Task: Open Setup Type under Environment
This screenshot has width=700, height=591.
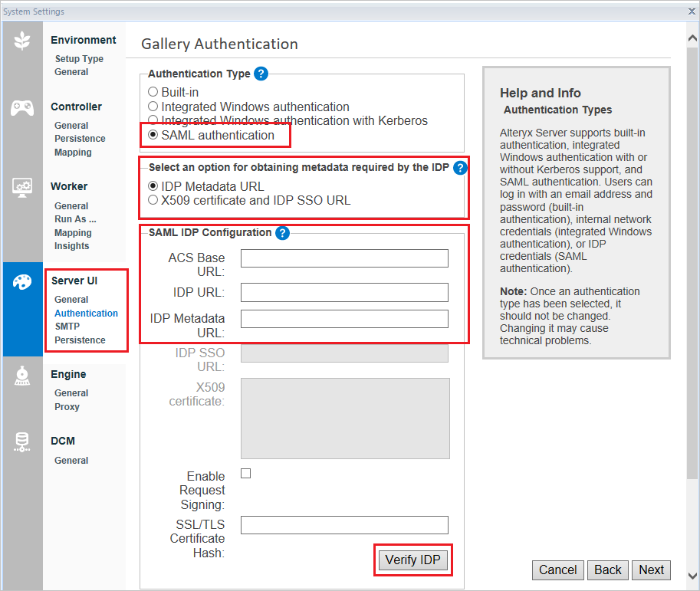Action: (x=78, y=58)
